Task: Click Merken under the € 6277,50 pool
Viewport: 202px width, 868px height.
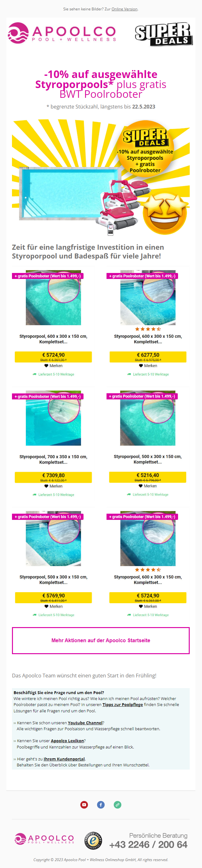Action: click(148, 365)
